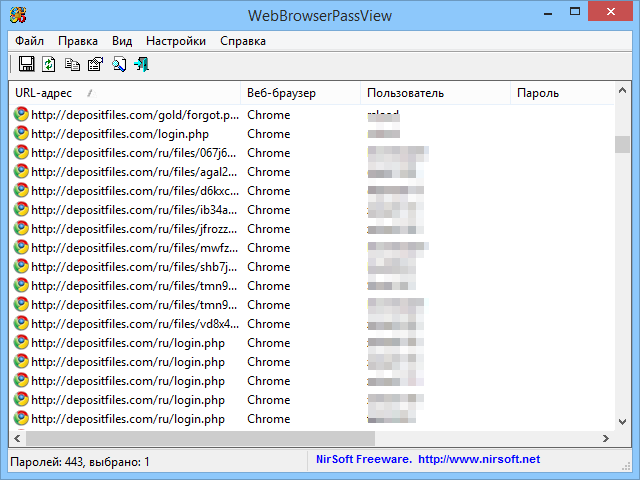This screenshot has width=640, height=480.
Task: Select the URL ending files/shb7j...
Action: pyautogui.click(x=134, y=267)
